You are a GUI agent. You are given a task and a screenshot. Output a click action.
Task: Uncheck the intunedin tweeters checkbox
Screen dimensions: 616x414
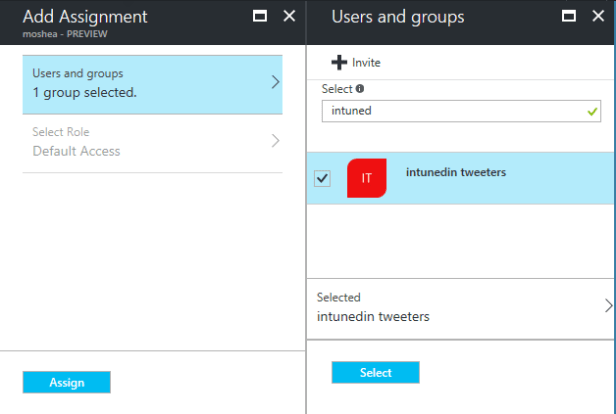(x=322, y=178)
